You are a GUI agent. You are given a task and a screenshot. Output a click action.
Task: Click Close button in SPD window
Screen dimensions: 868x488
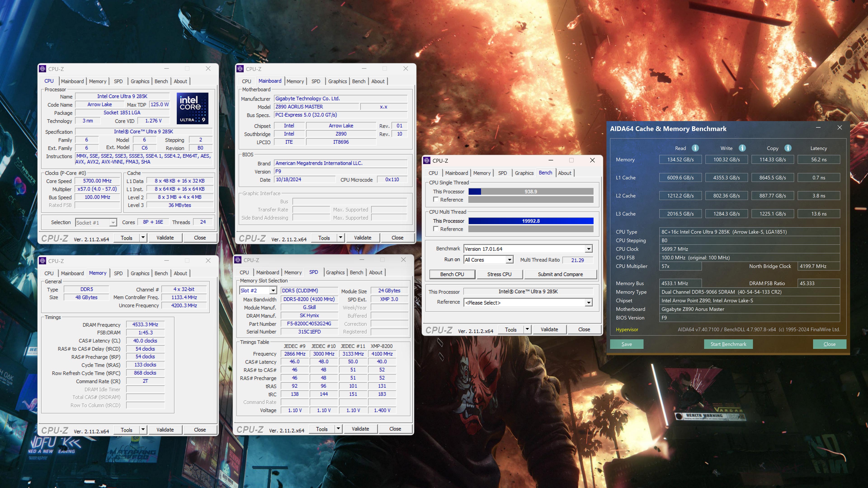[395, 429]
